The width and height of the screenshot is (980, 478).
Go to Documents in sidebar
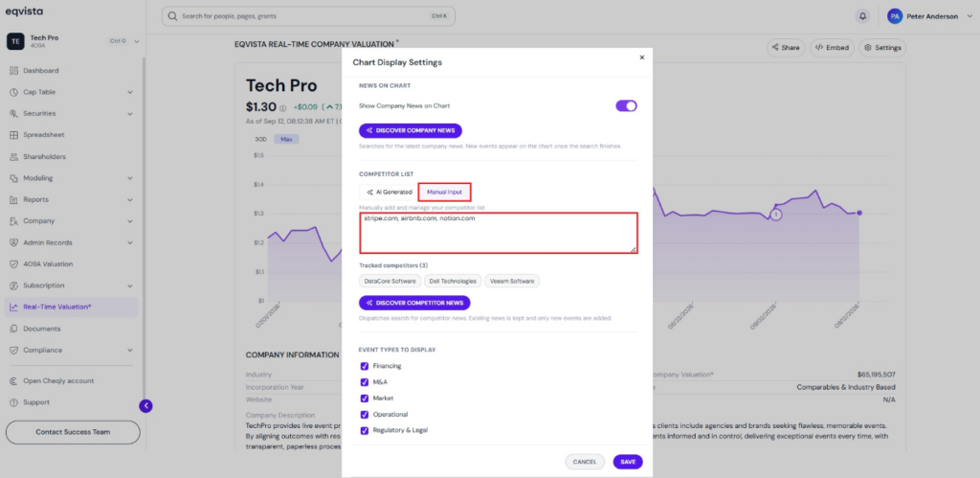tap(42, 329)
